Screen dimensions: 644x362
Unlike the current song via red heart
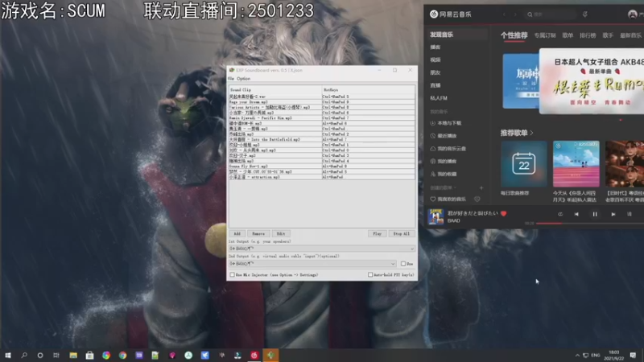click(504, 213)
